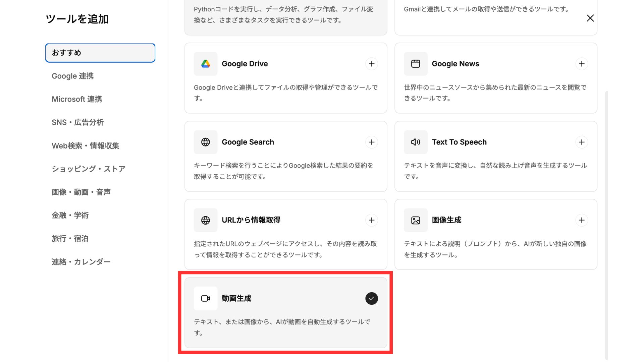644x362 pixels.
Task: Close the ツールを追加 dialog with X
Action: click(x=590, y=18)
